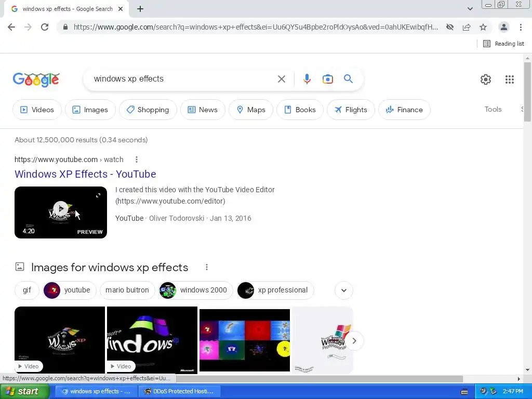532x399 pixels.
Task: Clear the search box with the X
Action: (281, 79)
